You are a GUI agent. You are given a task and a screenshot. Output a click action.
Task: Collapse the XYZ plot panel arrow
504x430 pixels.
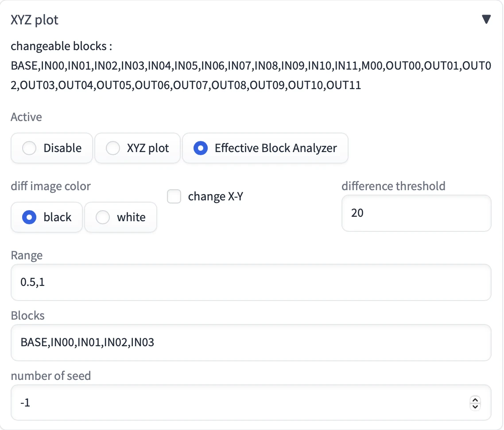[x=486, y=20]
